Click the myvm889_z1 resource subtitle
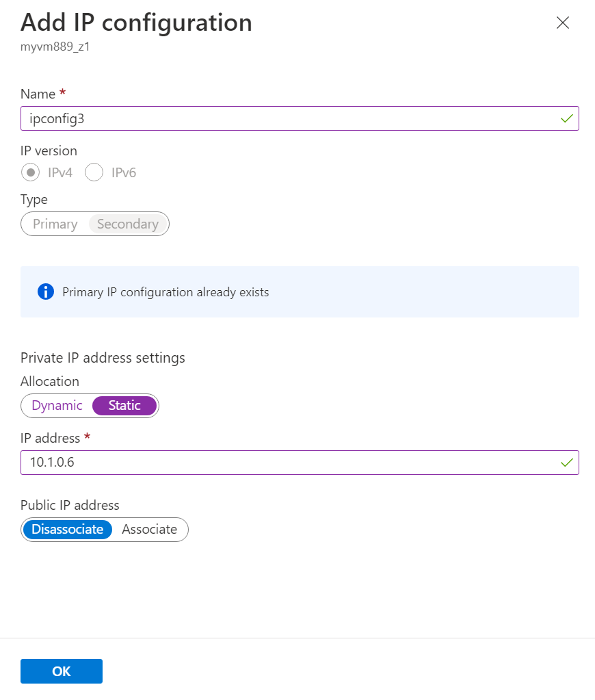Image resolution: width=595 pixels, height=700 pixels. pos(55,48)
